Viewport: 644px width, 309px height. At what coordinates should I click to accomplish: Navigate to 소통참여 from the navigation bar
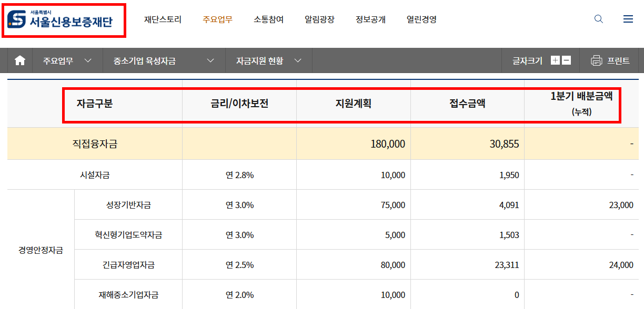pos(269,19)
